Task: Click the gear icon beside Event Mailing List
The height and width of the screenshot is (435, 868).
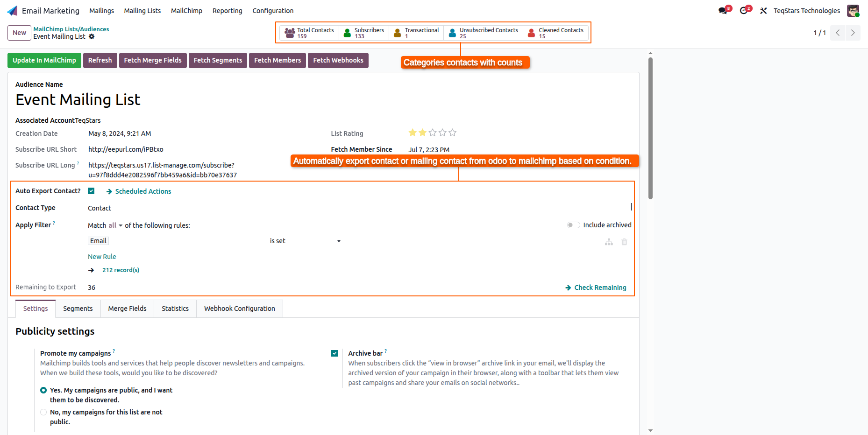Action: (x=92, y=36)
